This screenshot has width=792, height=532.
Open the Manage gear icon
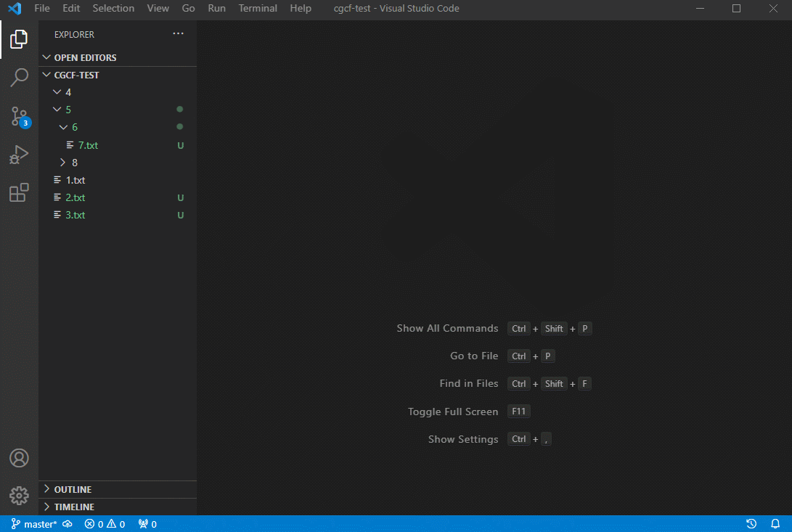click(x=19, y=496)
